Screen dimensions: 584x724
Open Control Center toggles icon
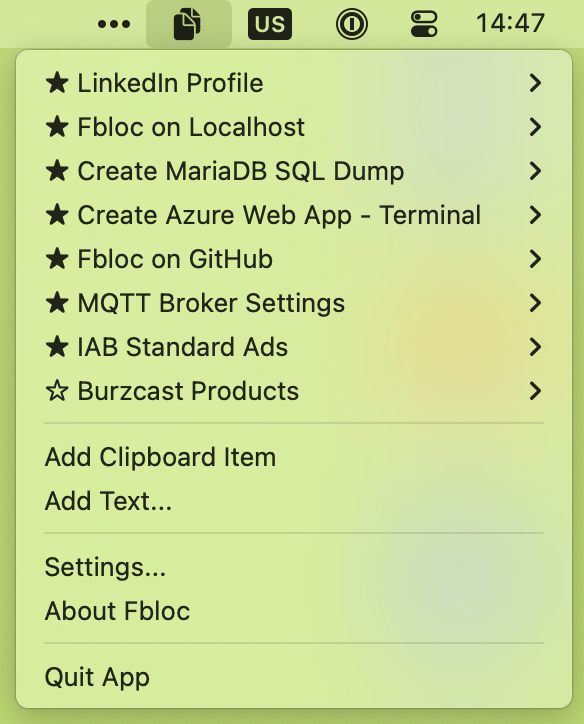[424, 24]
